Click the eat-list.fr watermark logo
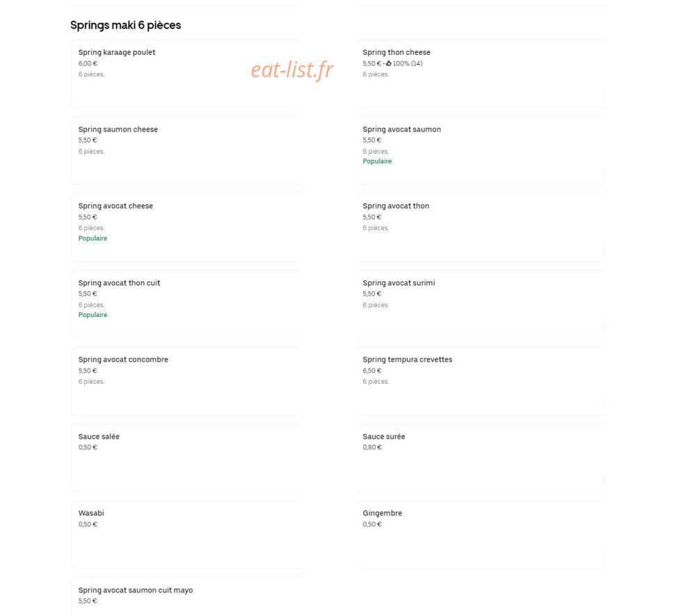688x616 pixels. point(291,70)
